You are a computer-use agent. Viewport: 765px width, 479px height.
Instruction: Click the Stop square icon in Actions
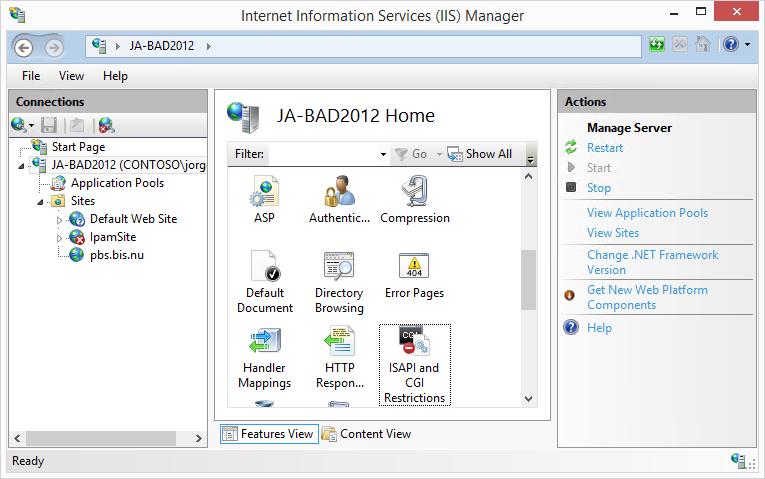(571, 187)
